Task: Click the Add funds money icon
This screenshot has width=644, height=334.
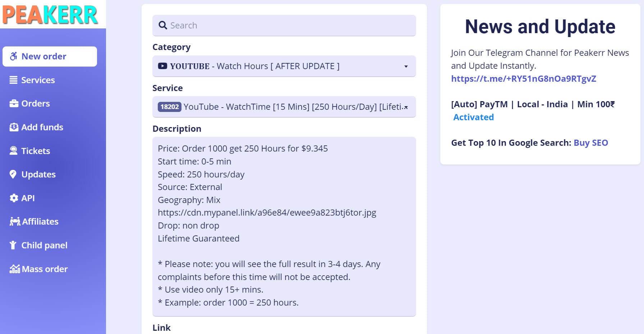Action: [14, 127]
